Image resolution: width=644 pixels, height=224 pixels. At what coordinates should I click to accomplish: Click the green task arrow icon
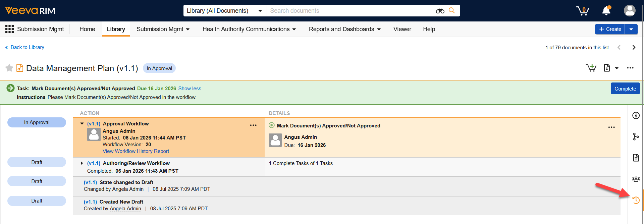point(10,88)
